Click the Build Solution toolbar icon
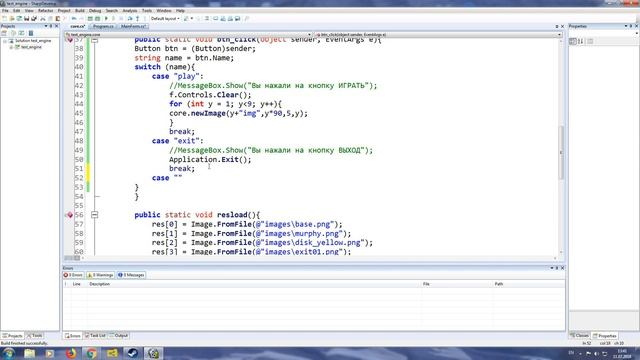This screenshot has height=360, width=640. (90, 19)
